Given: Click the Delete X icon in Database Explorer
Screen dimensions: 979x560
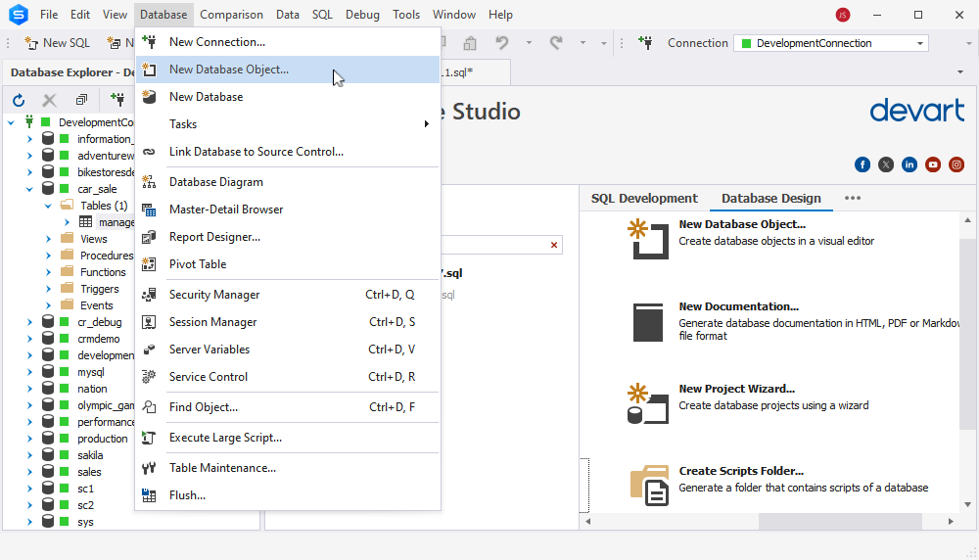Looking at the screenshot, I should click(x=49, y=100).
